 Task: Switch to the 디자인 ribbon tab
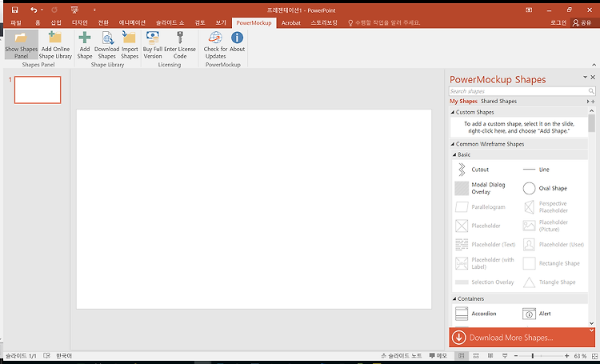[x=79, y=23]
